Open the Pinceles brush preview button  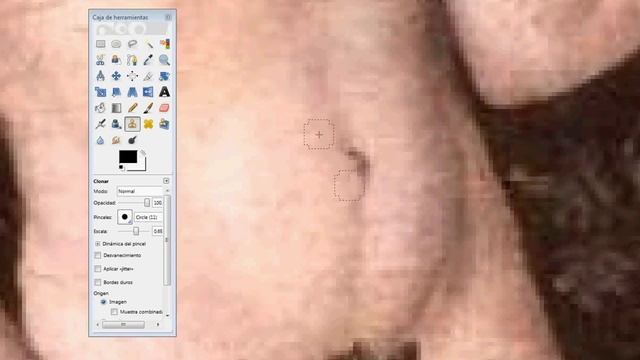pos(124,217)
